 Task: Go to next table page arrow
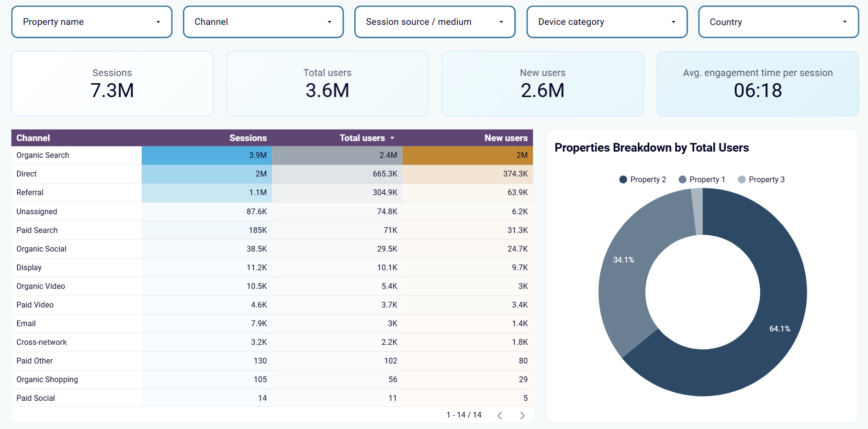pos(522,416)
